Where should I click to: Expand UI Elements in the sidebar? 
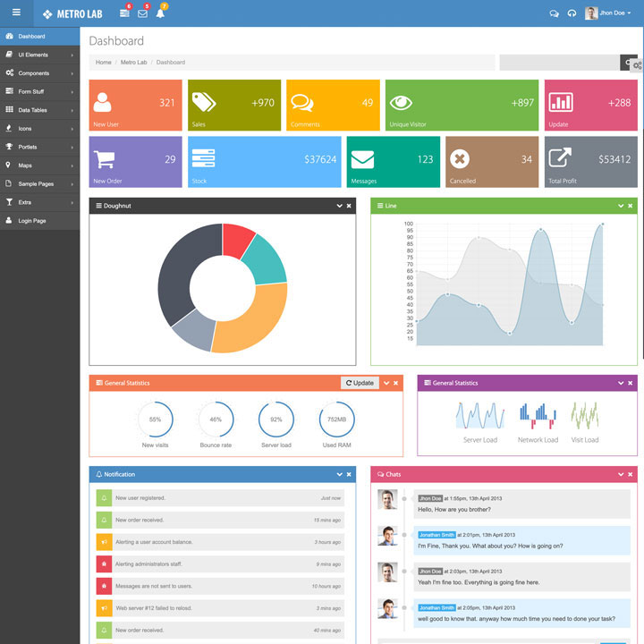tap(40, 55)
